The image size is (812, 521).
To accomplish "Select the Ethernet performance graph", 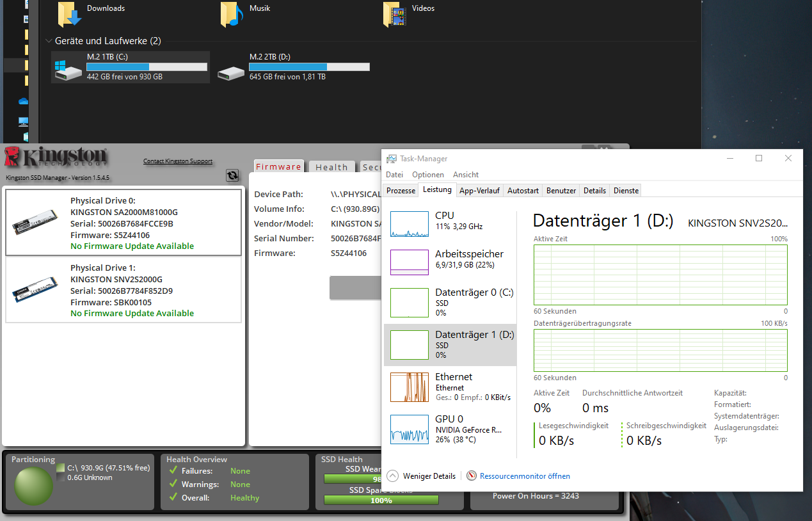I will [410, 387].
